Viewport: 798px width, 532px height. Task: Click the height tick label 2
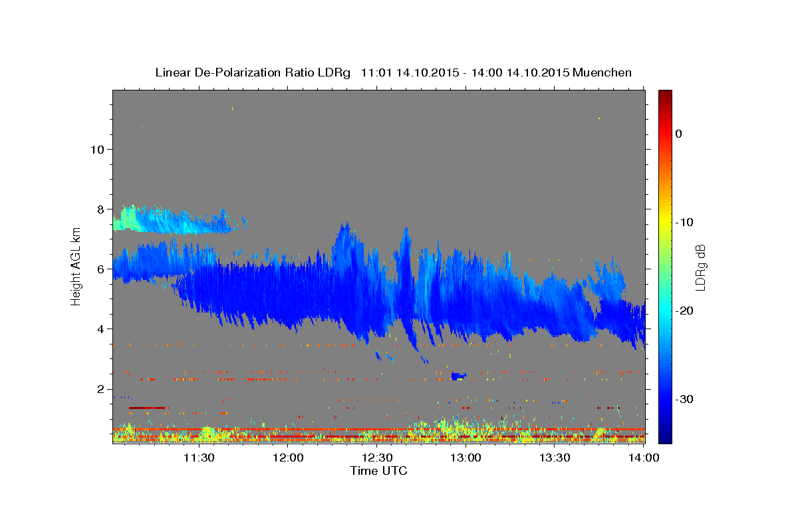(x=101, y=389)
